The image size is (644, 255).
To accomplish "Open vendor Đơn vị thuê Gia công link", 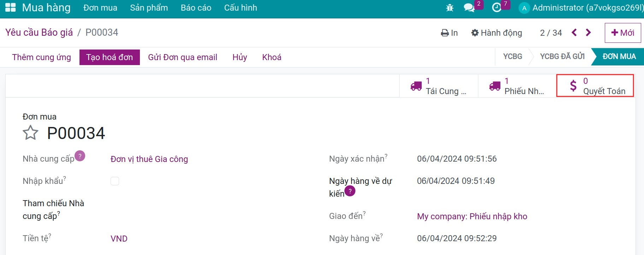I will [149, 159].
